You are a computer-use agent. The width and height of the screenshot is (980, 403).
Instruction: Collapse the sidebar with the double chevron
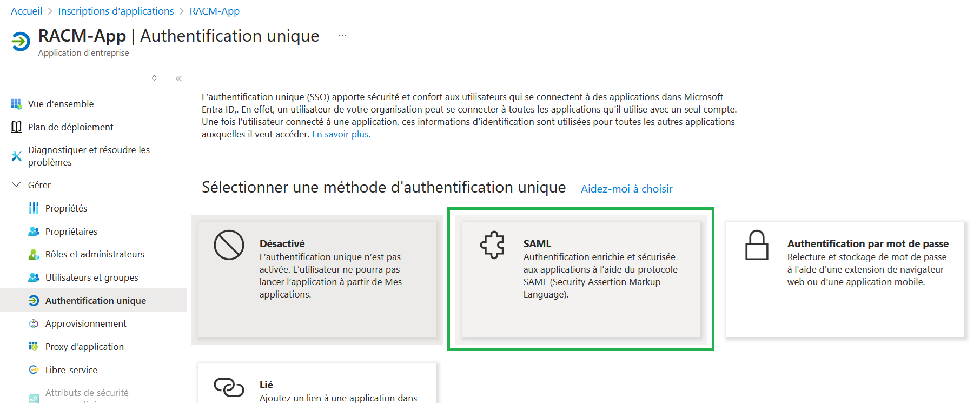point(178,78)
